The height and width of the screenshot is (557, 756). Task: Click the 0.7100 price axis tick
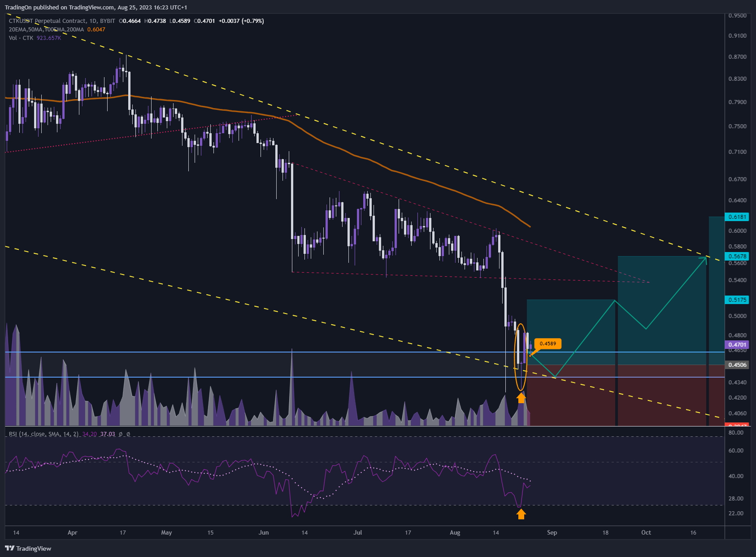point(738,152)
